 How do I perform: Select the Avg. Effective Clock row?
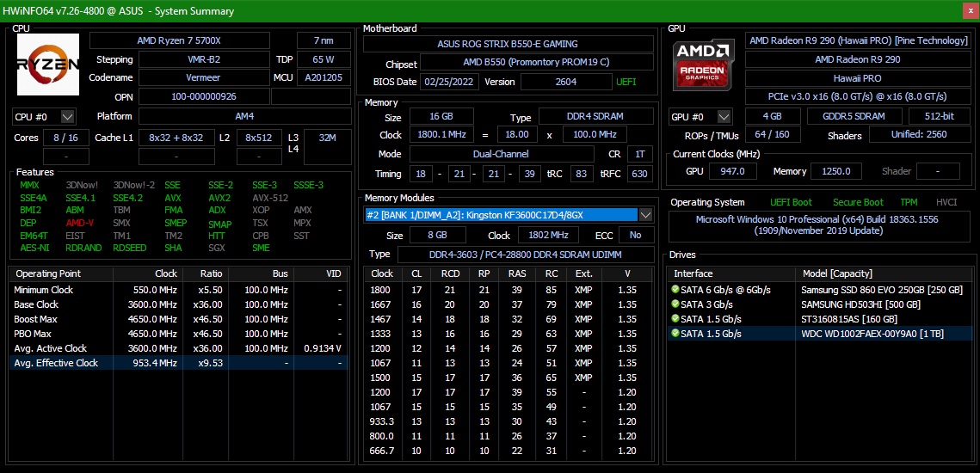coord(178,363)
